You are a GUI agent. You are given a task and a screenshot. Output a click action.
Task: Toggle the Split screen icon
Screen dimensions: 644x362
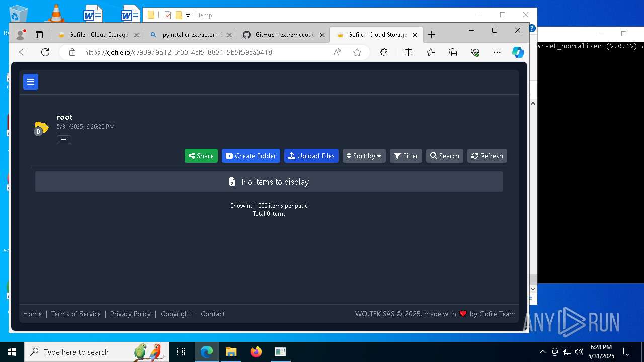(x=408, y=52)
